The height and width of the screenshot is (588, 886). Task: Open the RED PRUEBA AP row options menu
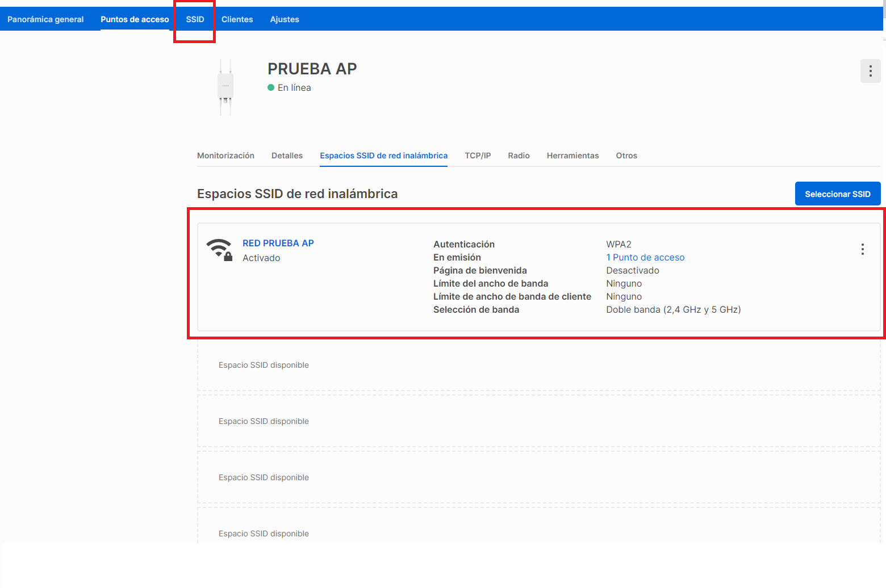tap(862, 249)
